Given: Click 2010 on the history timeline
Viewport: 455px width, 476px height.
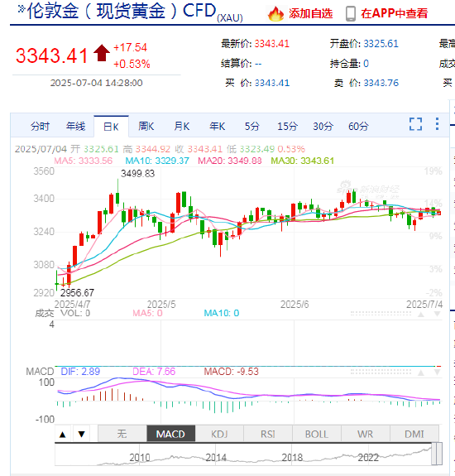Looking at the screenshot, I should click(140, 458).
